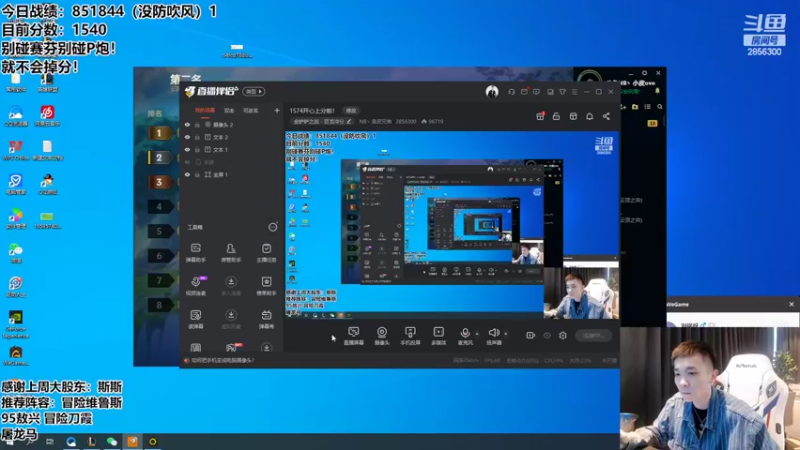This screenshot has width=800, height=450.
Task: Open the WeGame desktop shortcut
Action: pyautogui.click(x=16, y=356)
